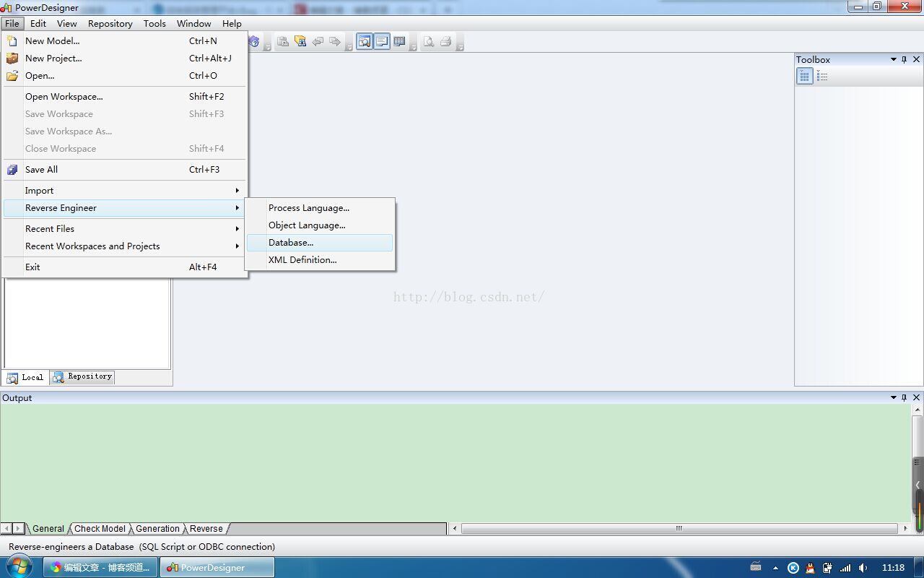The image size is (924, 578).
Task: Select Open Workspace... menu entry
Action: tap(125, 97)
